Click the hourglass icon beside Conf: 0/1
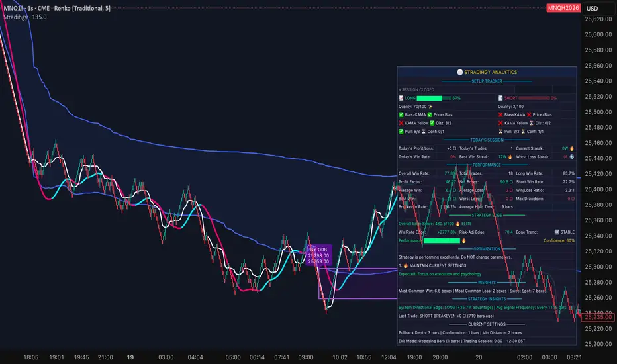 point(424,132)
